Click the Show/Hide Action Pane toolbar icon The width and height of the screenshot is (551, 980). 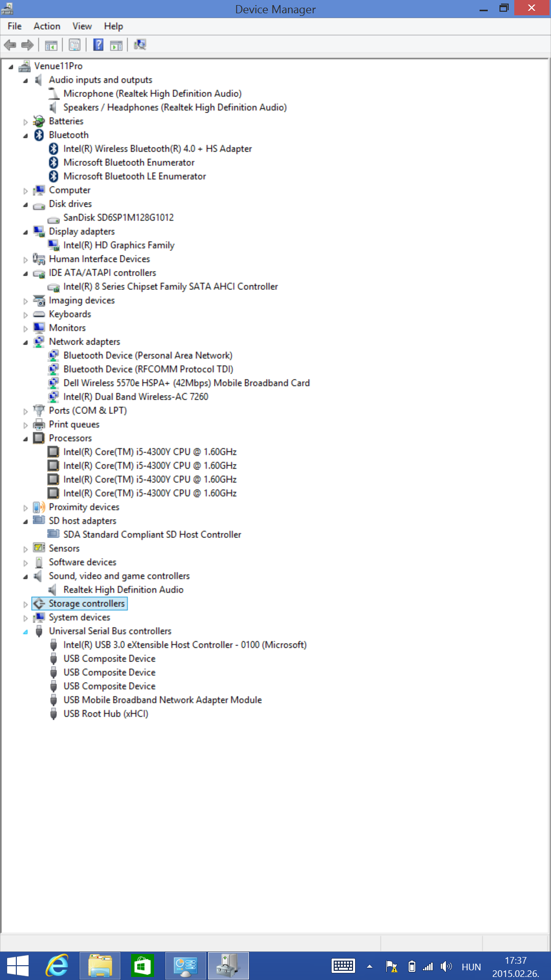pos(116,45)
